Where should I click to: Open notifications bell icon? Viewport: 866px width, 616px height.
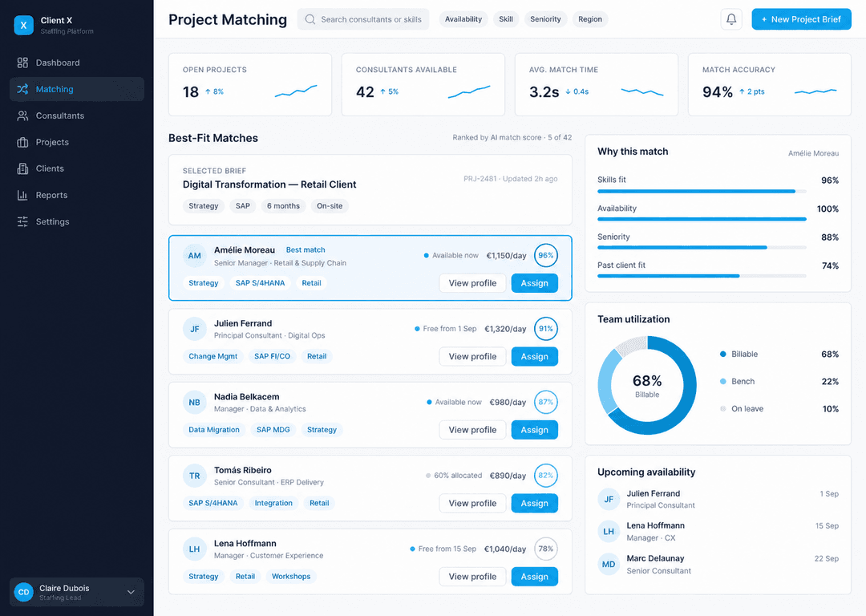[x=731, y=19]
